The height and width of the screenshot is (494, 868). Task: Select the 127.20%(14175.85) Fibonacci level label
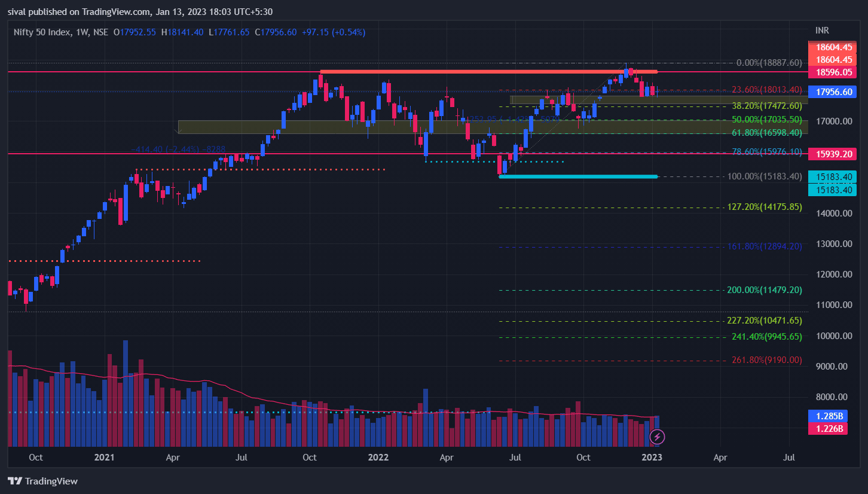tap(765, 207)
